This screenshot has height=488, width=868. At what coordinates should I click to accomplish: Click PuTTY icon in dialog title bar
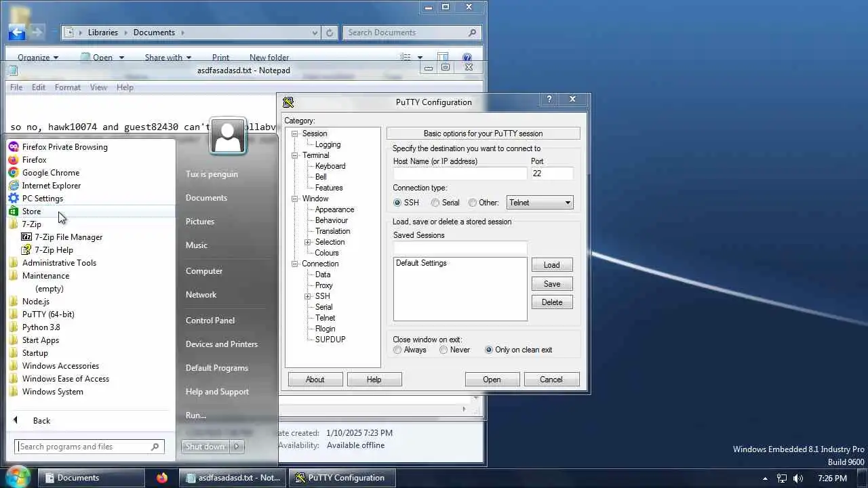[288, 102]
